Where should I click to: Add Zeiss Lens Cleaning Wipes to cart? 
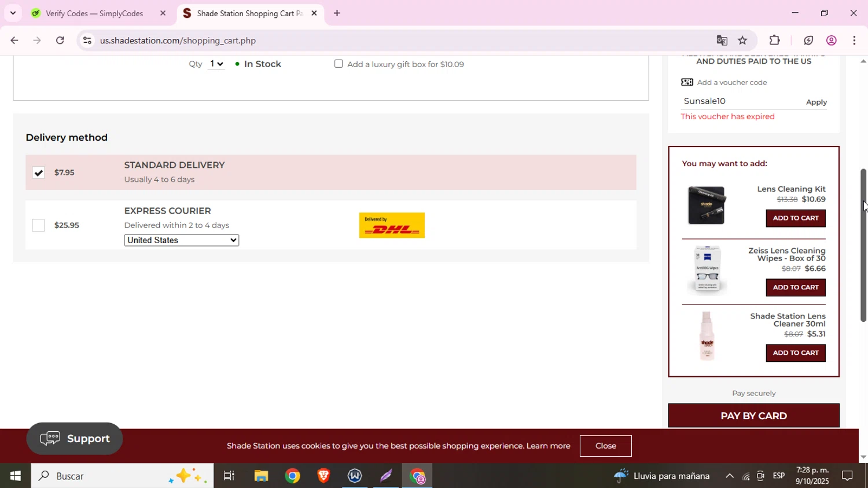(796, 288)
